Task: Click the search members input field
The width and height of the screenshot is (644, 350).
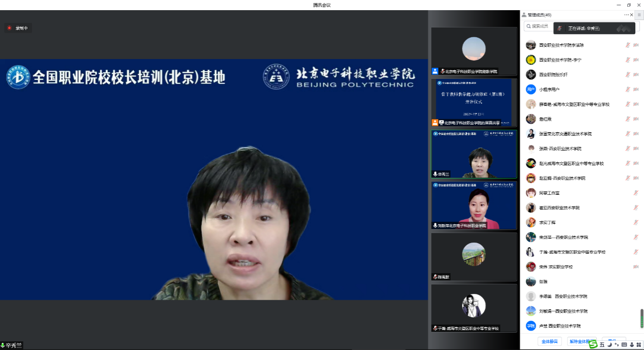Action: pos(539,26)
